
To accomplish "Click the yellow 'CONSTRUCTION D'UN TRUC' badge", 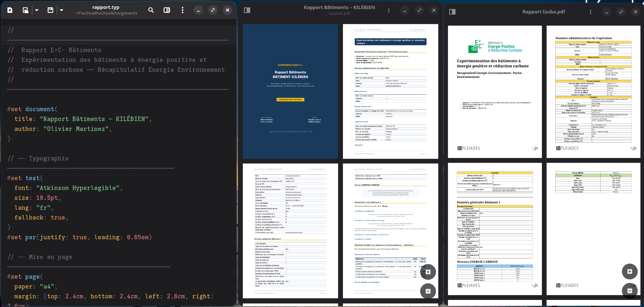I will (290, 100).
